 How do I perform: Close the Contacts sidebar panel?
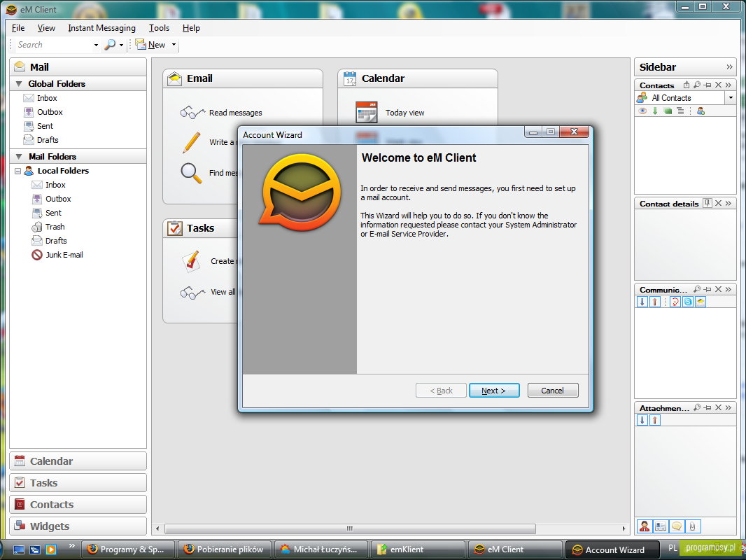719,85
